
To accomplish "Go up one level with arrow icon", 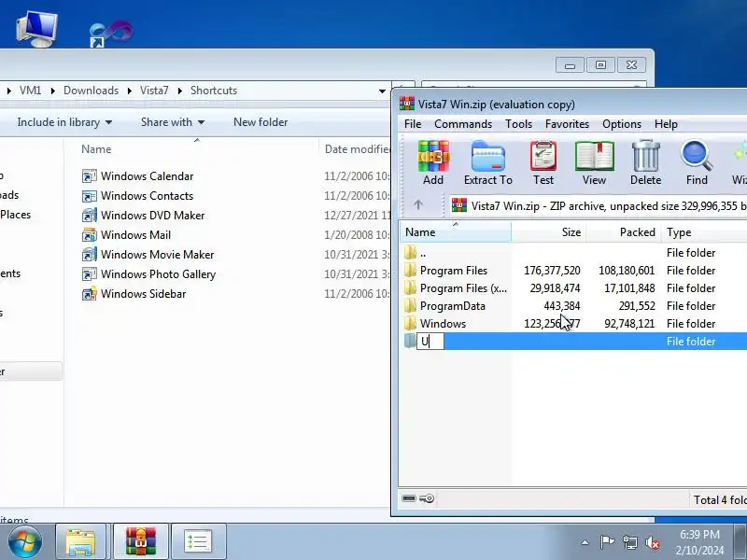I will [418, 204].
